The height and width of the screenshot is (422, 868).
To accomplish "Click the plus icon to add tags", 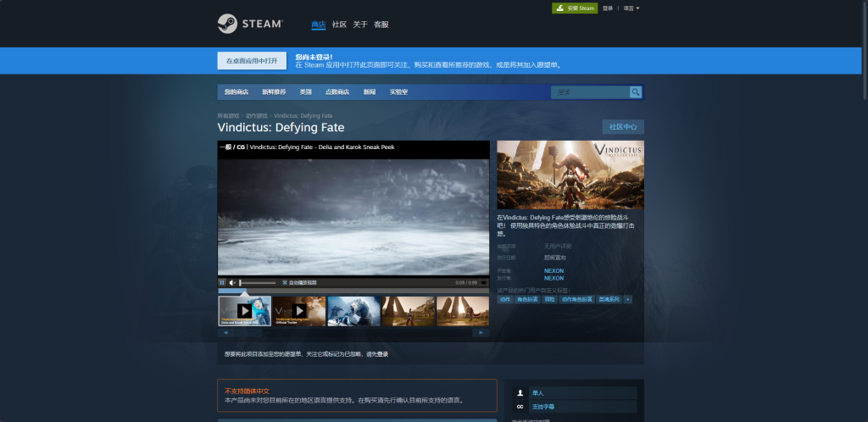I will pos(627,299).
